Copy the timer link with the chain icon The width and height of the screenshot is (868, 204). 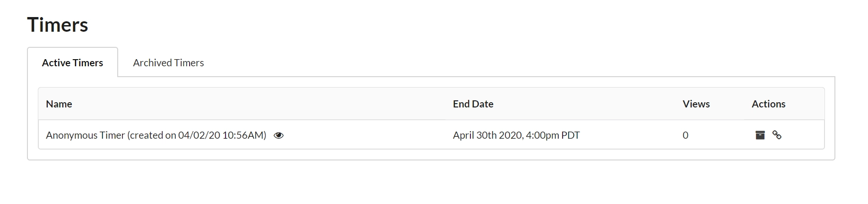[777, 135]
